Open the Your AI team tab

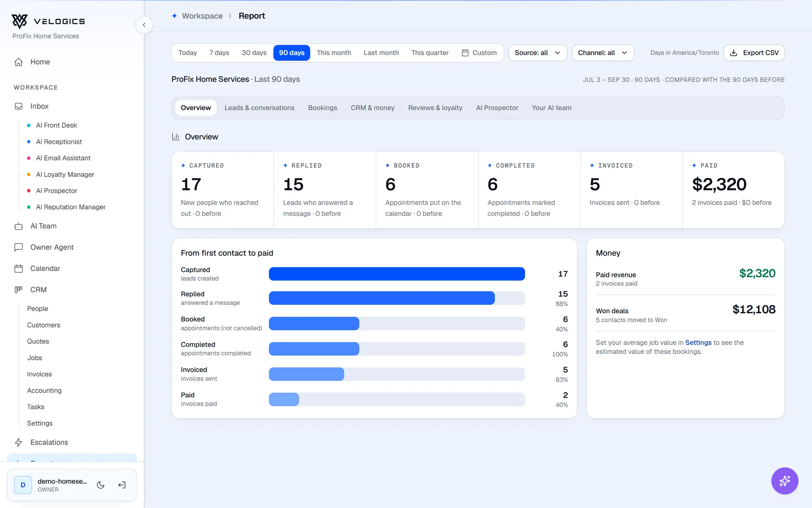(x=551, y=108)
